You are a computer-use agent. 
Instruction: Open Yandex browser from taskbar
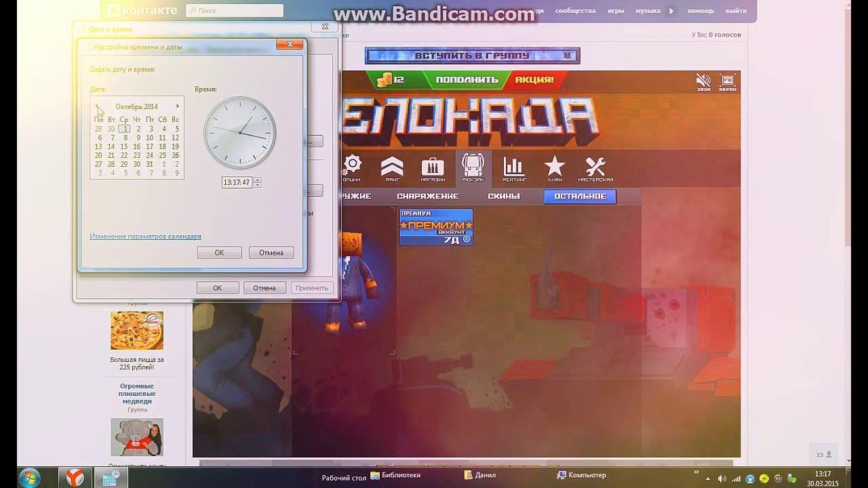pyautogui.click(x=75, y=477)
